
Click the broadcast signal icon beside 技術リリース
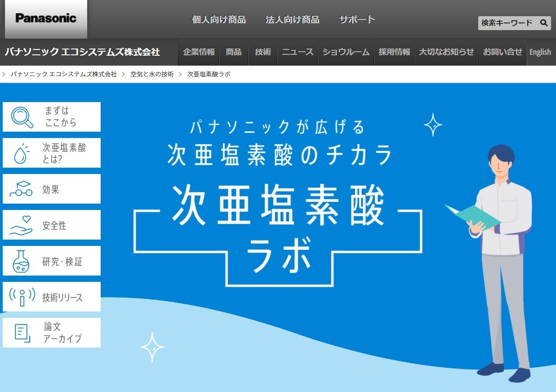[x=22, y=297]
